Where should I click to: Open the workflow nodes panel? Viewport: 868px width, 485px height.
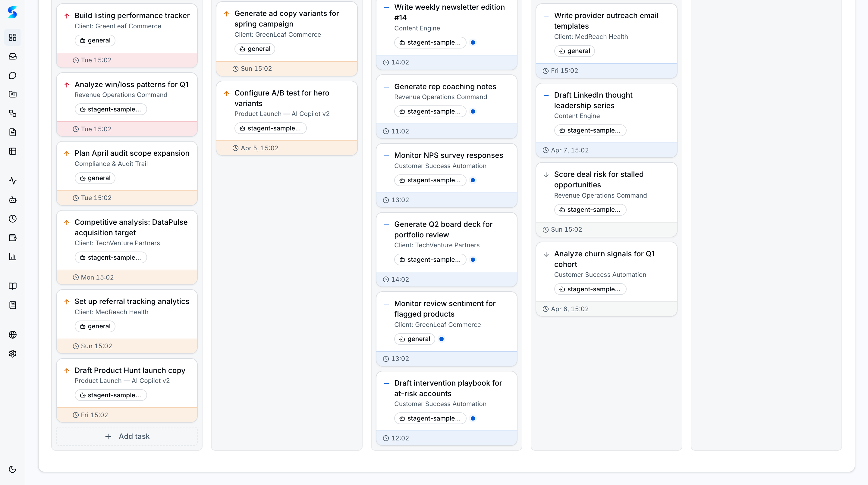click(13, 114)
